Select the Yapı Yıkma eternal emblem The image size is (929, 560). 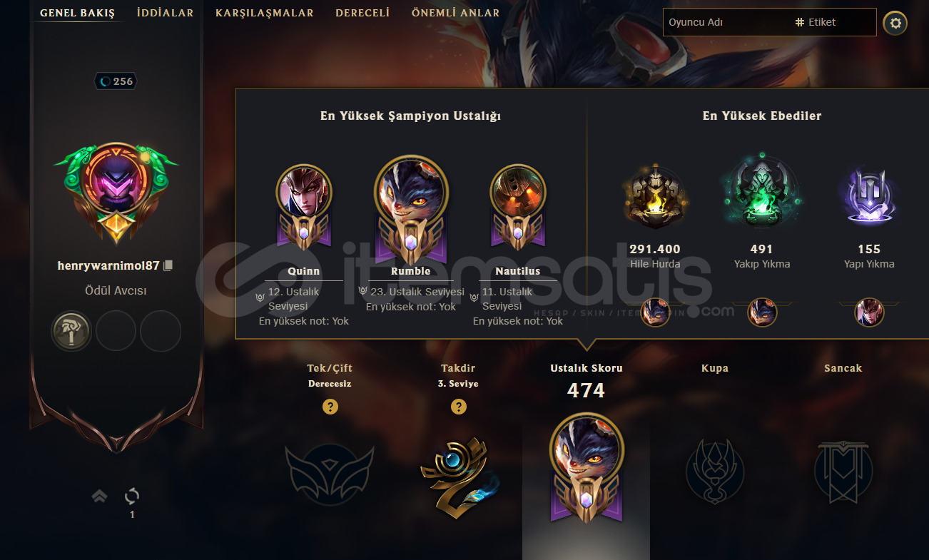(869, 198)
